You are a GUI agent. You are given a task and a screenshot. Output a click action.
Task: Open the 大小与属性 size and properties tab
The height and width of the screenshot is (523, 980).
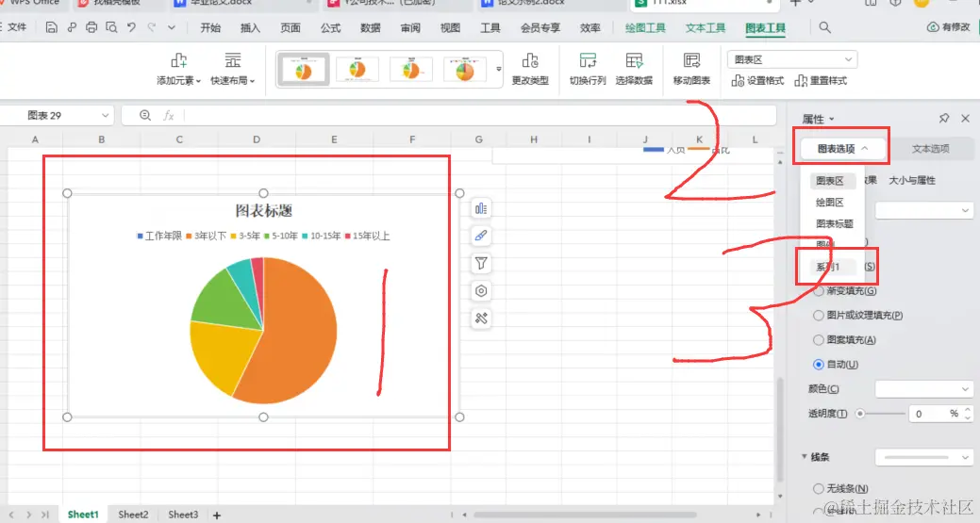pos(912,180)
